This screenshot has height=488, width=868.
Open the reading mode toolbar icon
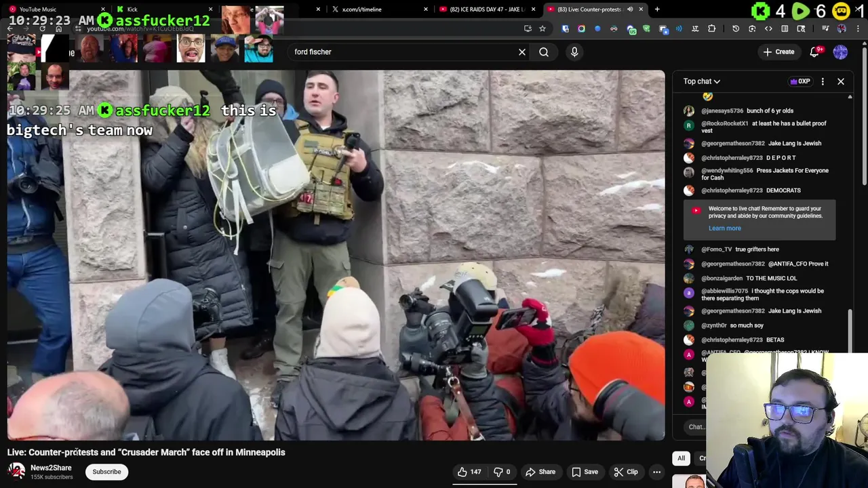point(785,28)
